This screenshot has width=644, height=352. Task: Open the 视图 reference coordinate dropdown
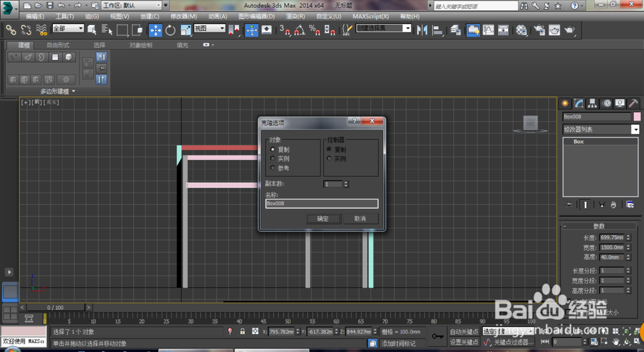(209, 28)
